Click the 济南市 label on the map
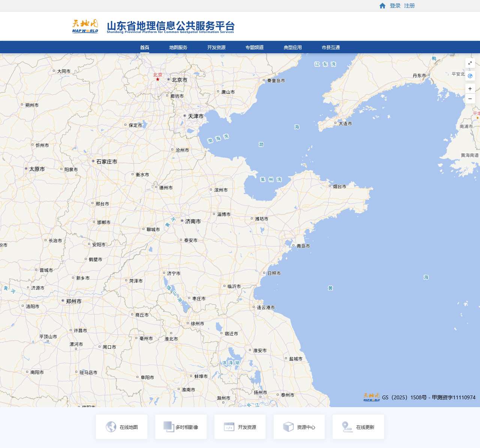Viewport: 480px width, 448px height. 193,222
